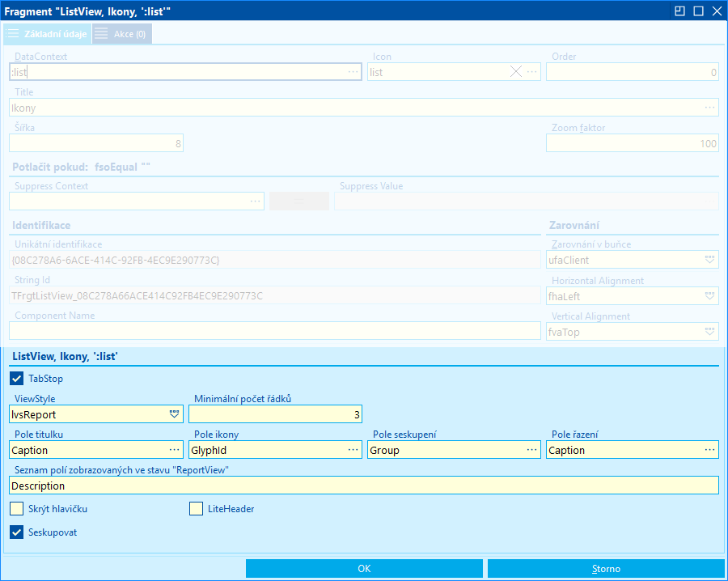Screen dimensions: 728x581
Task: Cancel with the Storno button
Action: click(606, 569)
